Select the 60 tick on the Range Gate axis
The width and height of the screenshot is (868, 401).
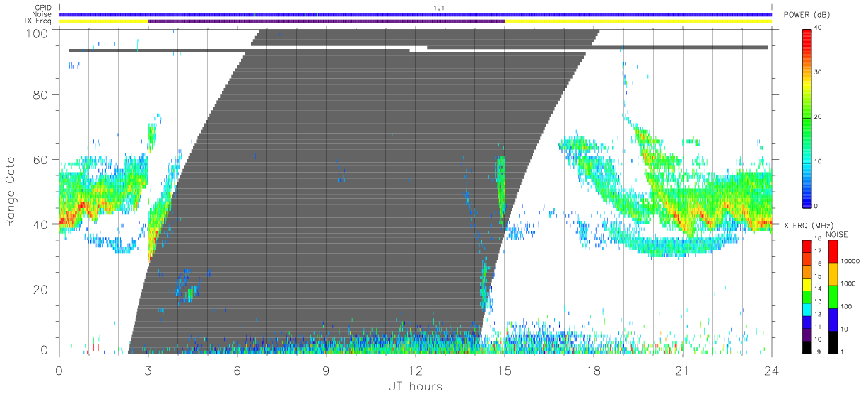pos(41,159)
